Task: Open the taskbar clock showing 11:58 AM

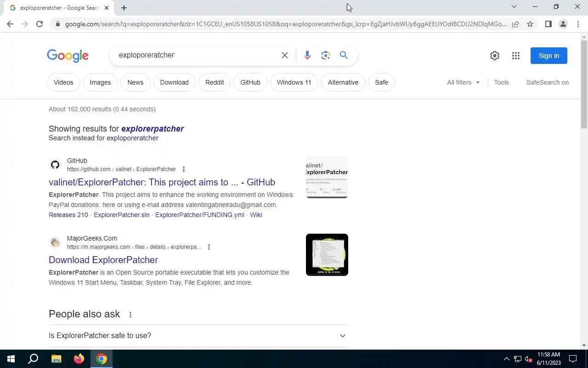Action: tap(549, 359)
